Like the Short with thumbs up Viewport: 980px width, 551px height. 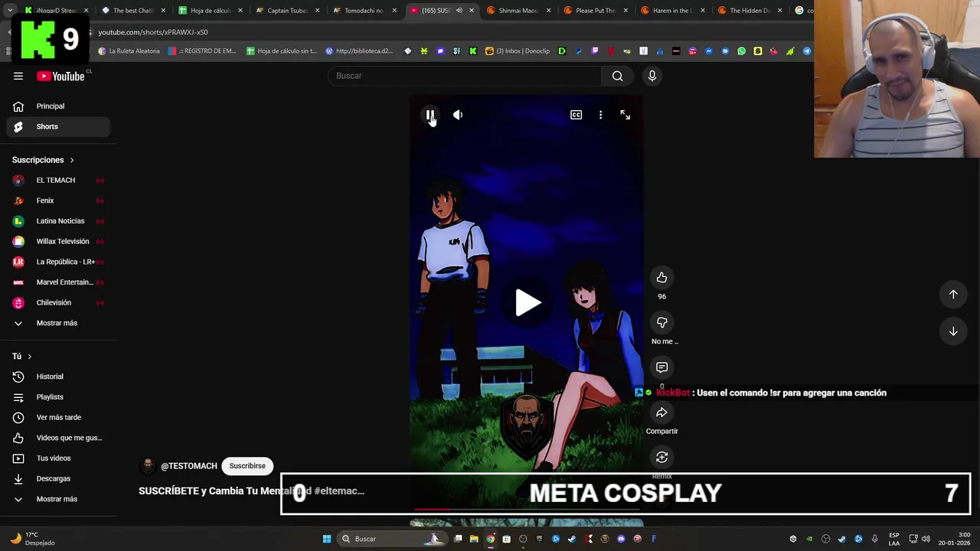point(661,278)
